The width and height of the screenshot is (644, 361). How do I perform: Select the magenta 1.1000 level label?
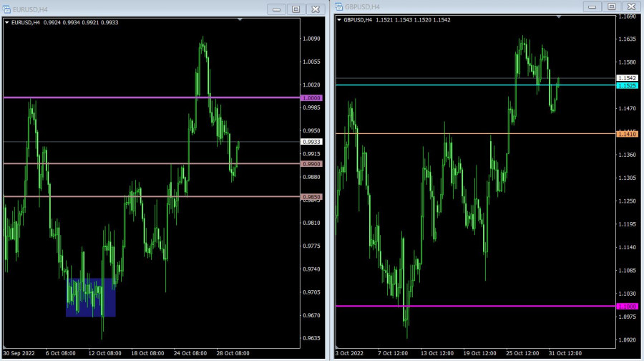point(627,306)
